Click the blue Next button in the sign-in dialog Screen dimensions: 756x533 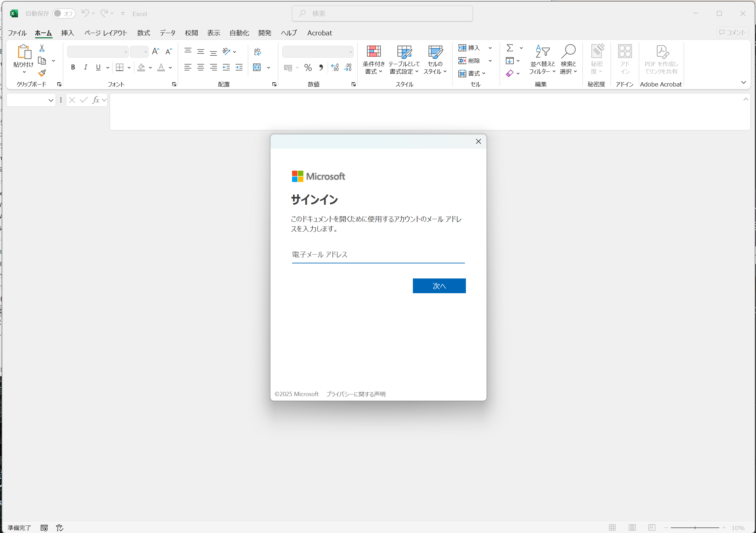point(439,286)
